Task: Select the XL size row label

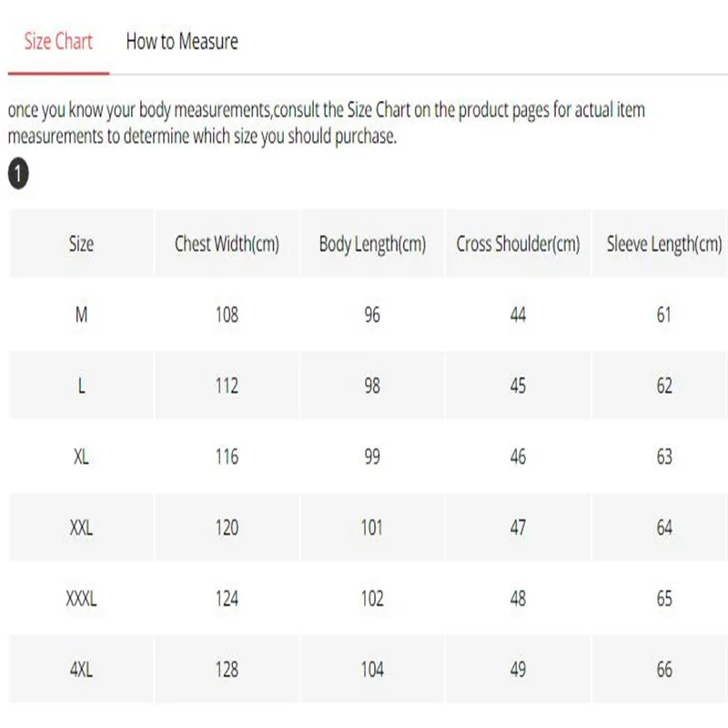Action: (x=81, y=457)
